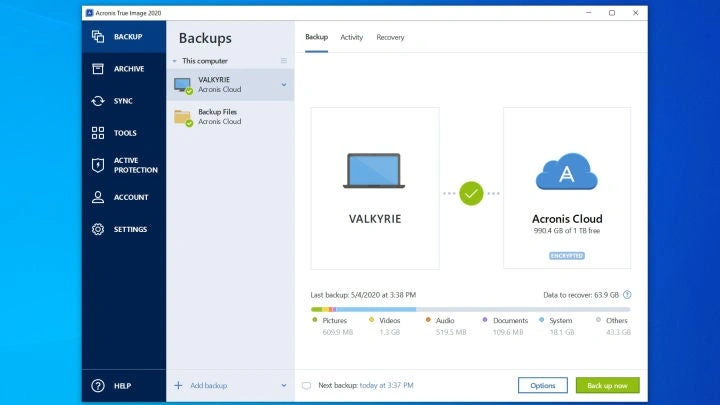Click the 'Data to recover: 63.9 GB' text
Image resolution: width=720 pixels, height=405 pixels.
pyautogui.click(x=581, y=295)
